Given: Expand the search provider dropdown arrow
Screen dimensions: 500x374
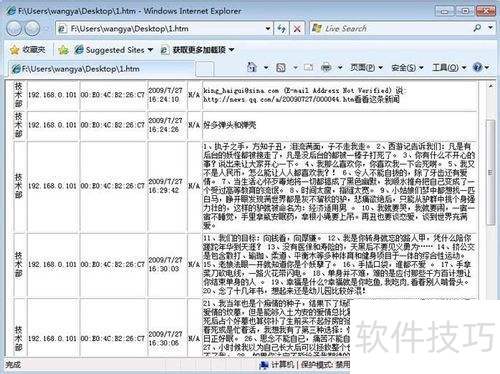Looking at the screenshot, I should tap(491, 28).
